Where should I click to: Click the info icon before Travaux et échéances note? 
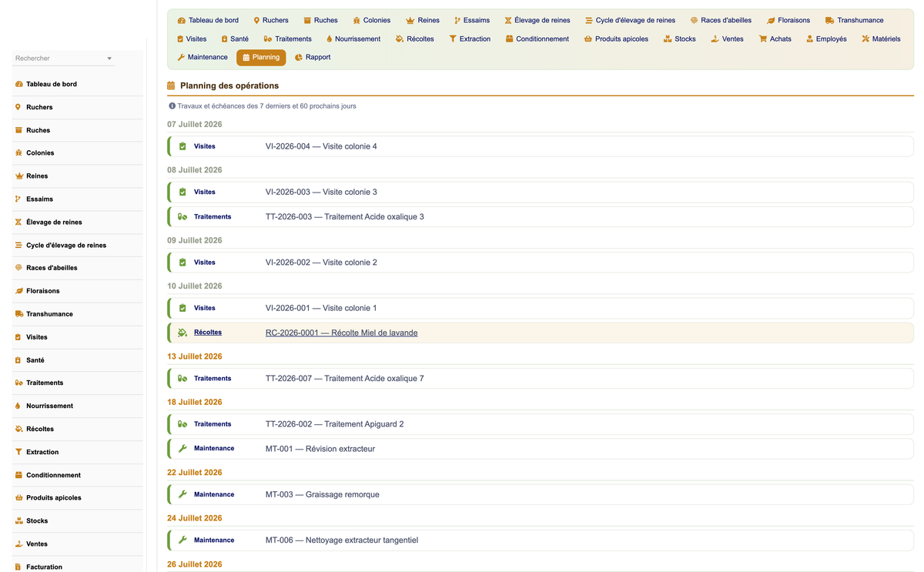(x=172, y=106)
